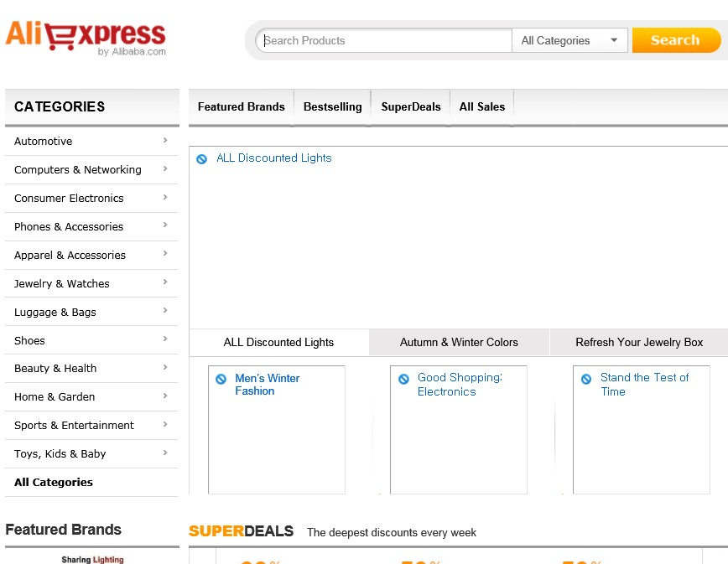Image resolution: width=728 pixels, height=564 pixels.
Task: Click the AliExpress logo
Action: (x=86, y=38)
